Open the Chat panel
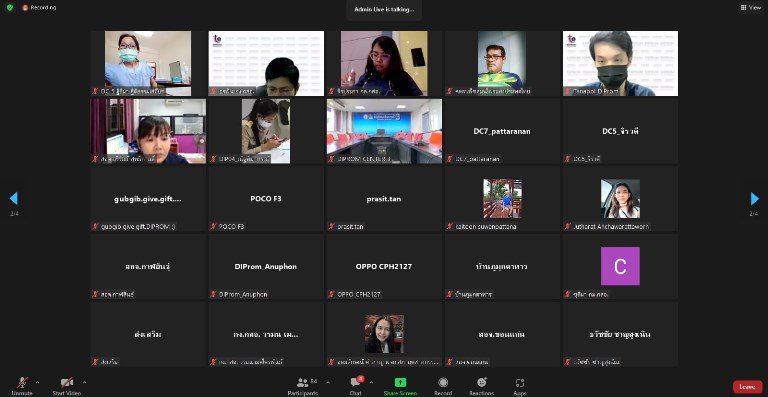 click(356, 382)
